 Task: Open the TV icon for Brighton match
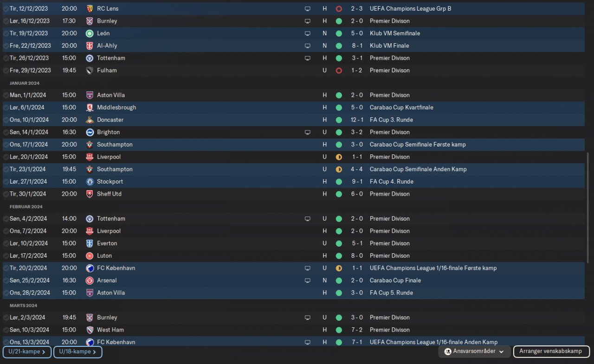point(307,132)
